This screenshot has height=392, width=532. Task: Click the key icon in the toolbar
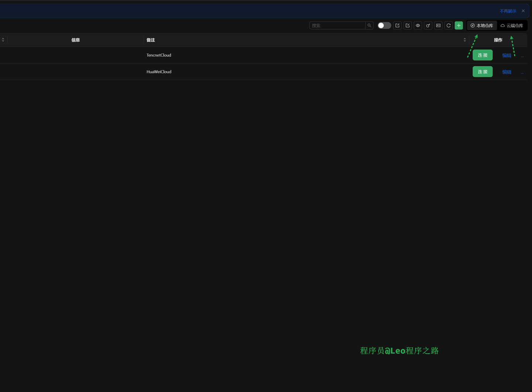(x=428, y=25)
